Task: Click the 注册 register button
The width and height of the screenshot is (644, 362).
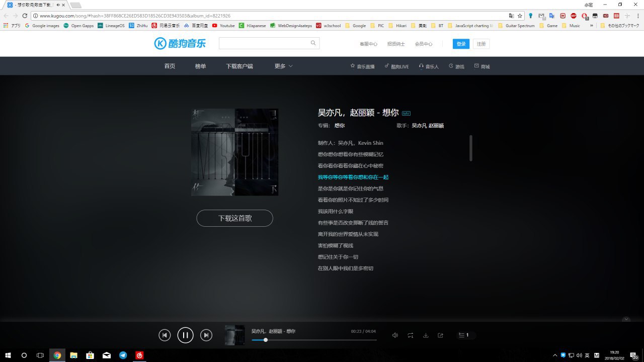Action: point(481,44)
